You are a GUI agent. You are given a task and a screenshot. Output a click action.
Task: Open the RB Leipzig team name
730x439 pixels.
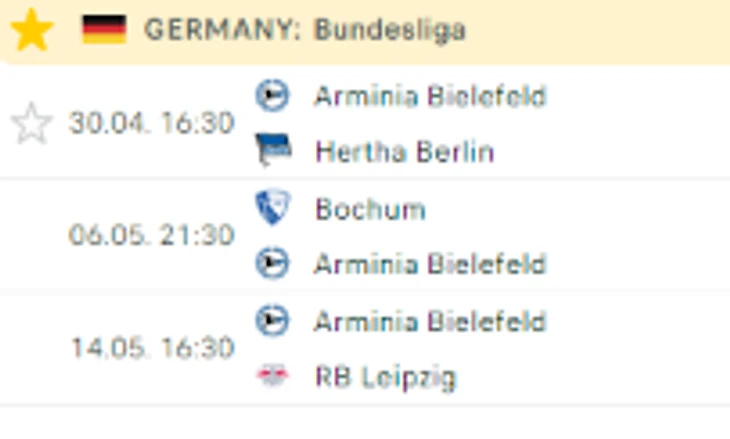tap(385, 377)
